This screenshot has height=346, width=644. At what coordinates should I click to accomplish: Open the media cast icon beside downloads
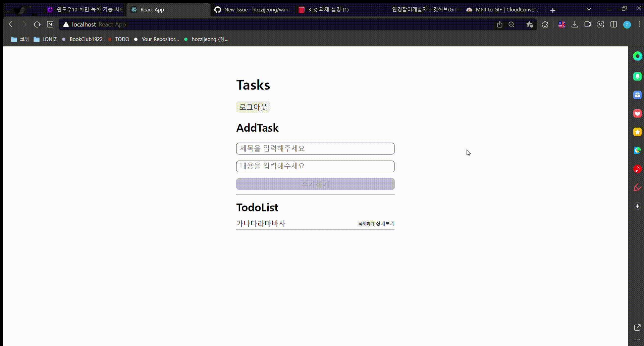[588, 24]
